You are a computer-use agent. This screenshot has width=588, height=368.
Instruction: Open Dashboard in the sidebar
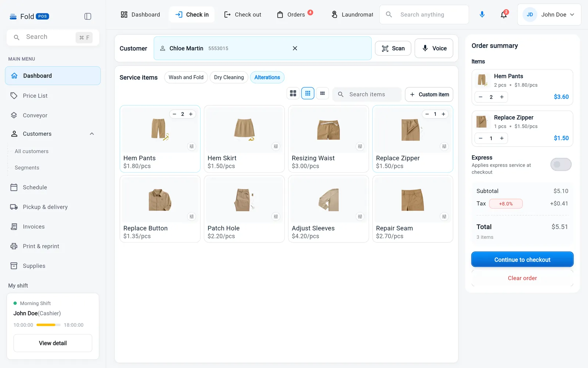tap(53, 75)
